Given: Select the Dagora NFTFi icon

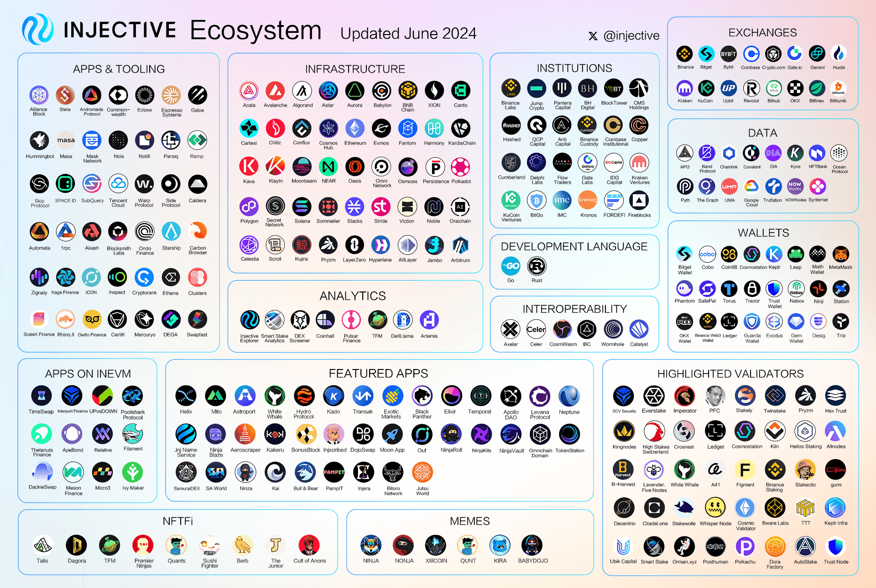Looking at the screenshot, I should (x=76, y=545).
